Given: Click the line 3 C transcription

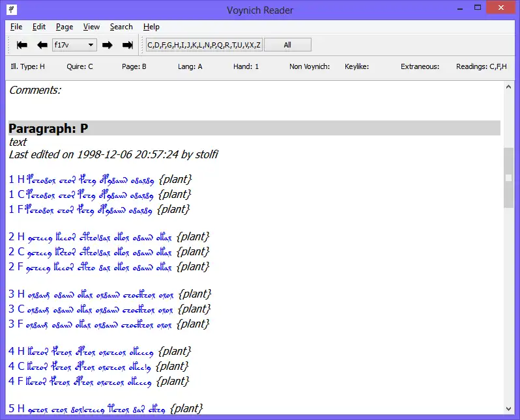Looking at the screenshot, I should click(x=109, y=309).
